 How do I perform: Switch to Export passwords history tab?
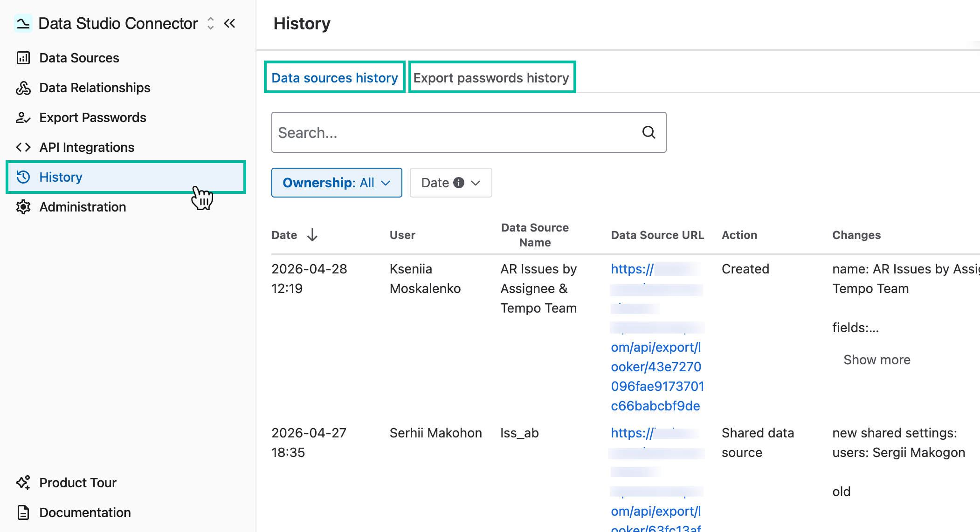pyautogui.click(x=491, y=77)
